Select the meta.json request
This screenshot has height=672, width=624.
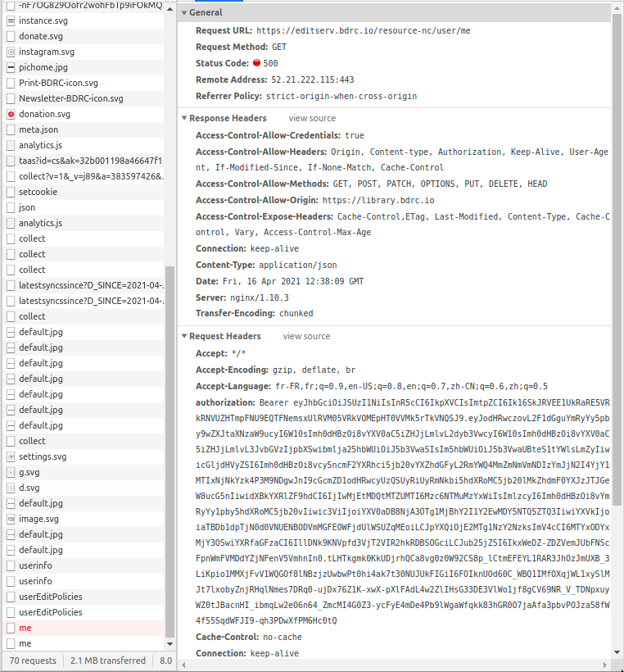[84, 129]
